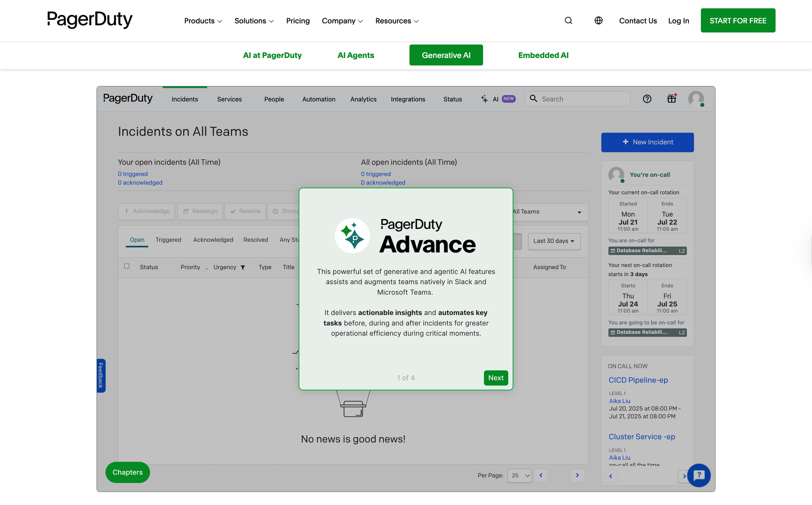Go to previous page arrow in pagination
Screen dimensions: 812x505
[541, 475]
